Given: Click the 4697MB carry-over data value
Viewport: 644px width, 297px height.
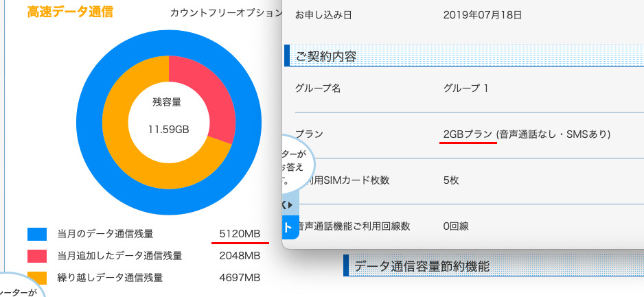Looking at the screenshot, I should pyautogui.click(x=240, y=278).
